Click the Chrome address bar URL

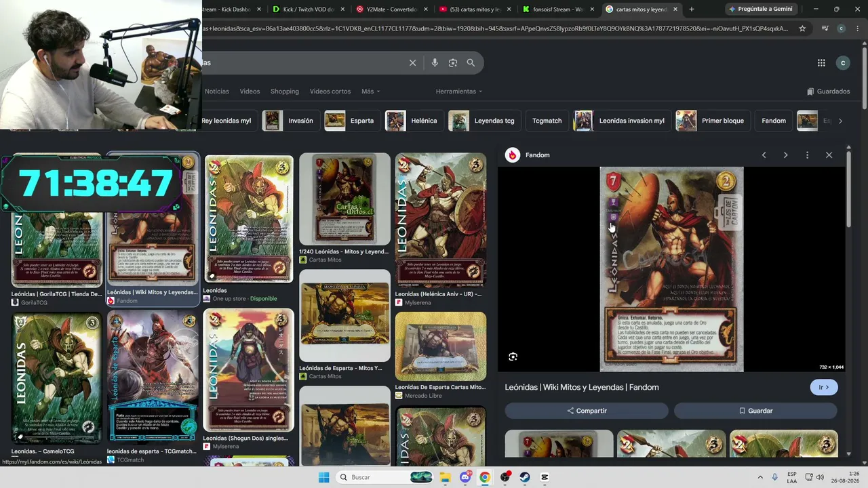pyautogui.click(x=495, y=28)
